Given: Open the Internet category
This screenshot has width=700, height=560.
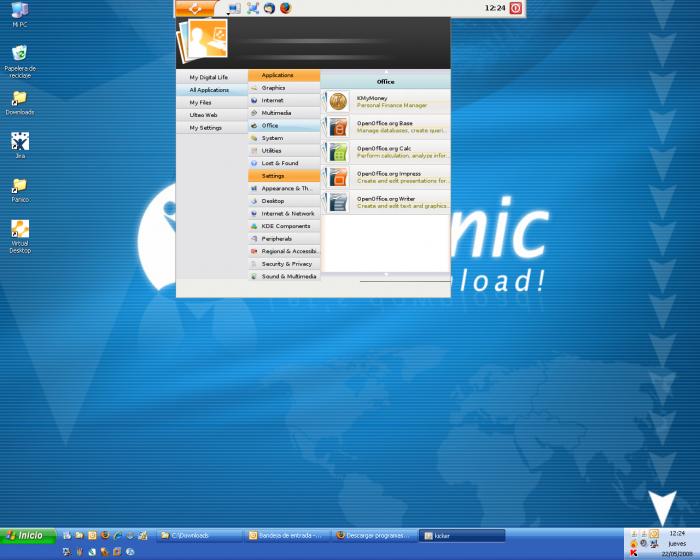Looking at the screenshot, I should pyautogui.click(x=284, y=100).
